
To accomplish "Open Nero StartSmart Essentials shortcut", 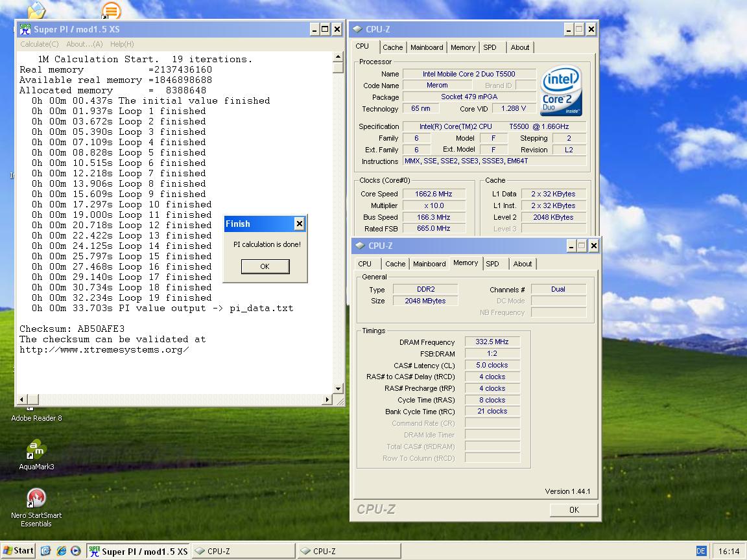I will click(36, 508).
